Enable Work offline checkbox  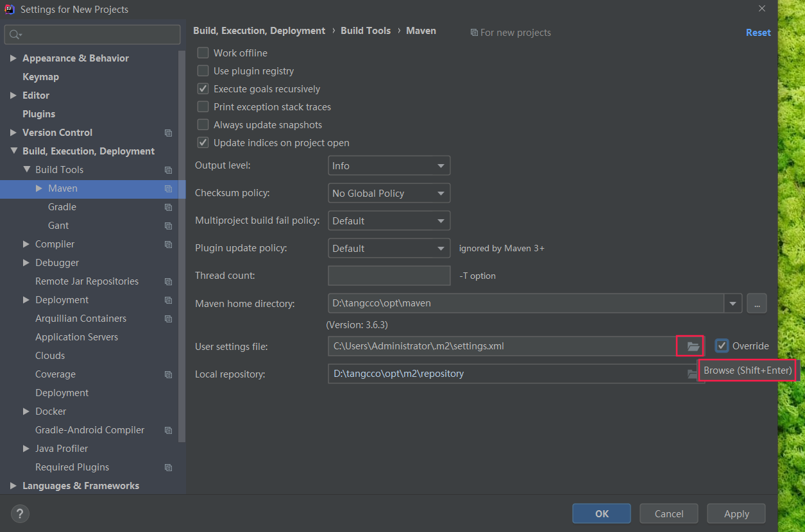[203, 53]
